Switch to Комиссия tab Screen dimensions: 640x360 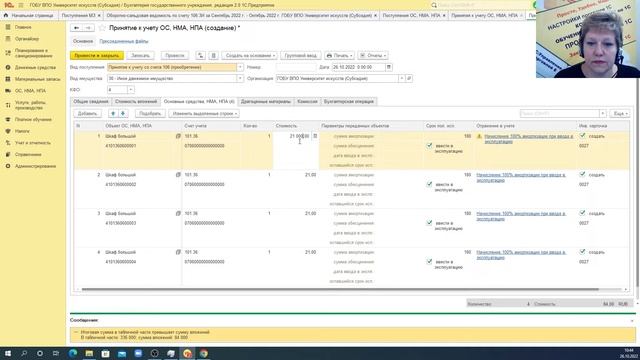click(307, 102)
